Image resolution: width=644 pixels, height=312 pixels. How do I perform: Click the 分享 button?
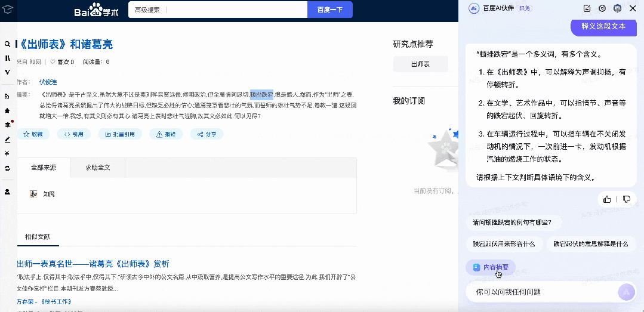(207, 134)
